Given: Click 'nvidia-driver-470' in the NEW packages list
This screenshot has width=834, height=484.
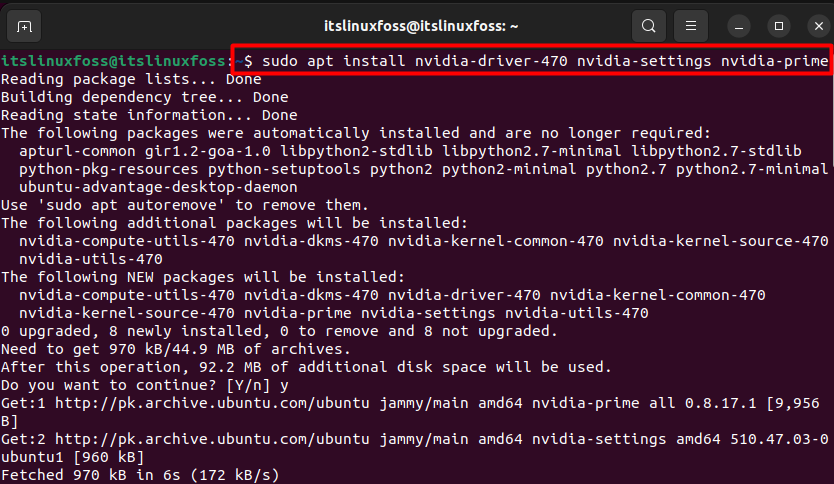Looking at the screenshot, I should [464, 295].
